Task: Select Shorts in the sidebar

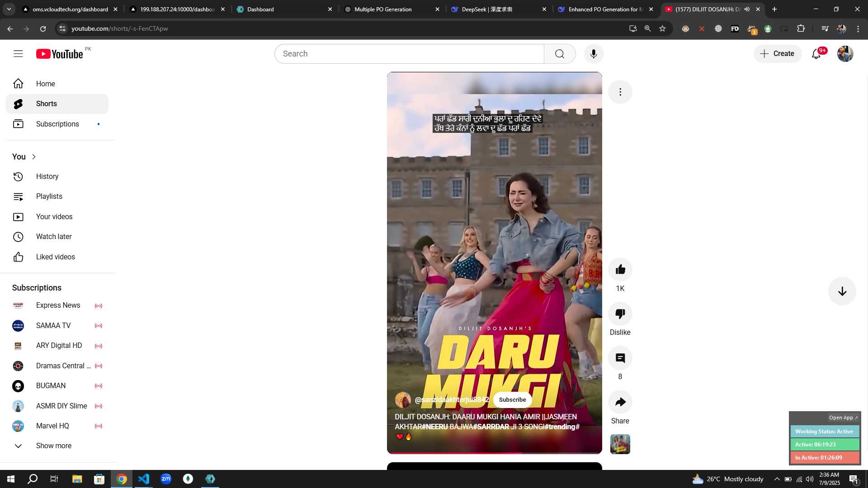Action: click(x=57, y=104)
